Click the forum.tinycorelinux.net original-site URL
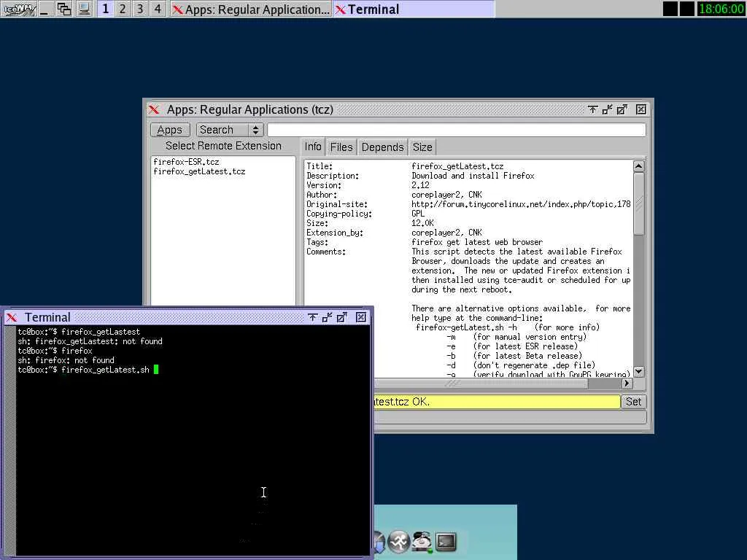Viewport: 747px width, 560px height. 521,204
